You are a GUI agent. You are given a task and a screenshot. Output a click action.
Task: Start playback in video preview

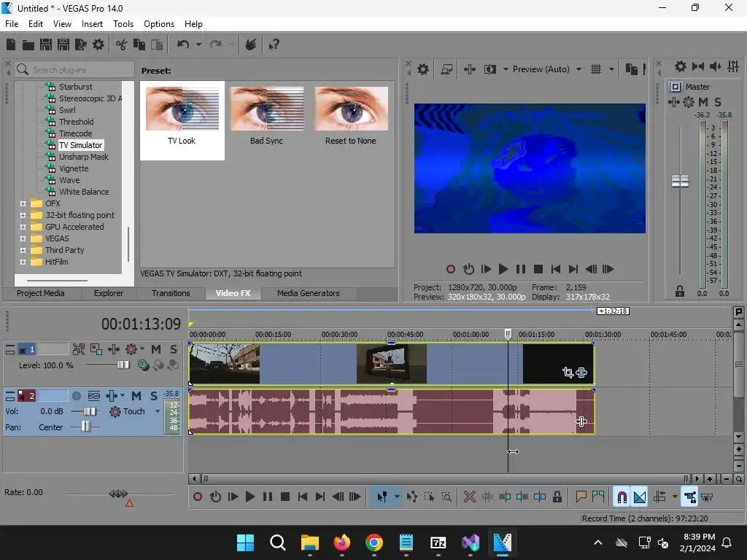(x=503, y=270)
